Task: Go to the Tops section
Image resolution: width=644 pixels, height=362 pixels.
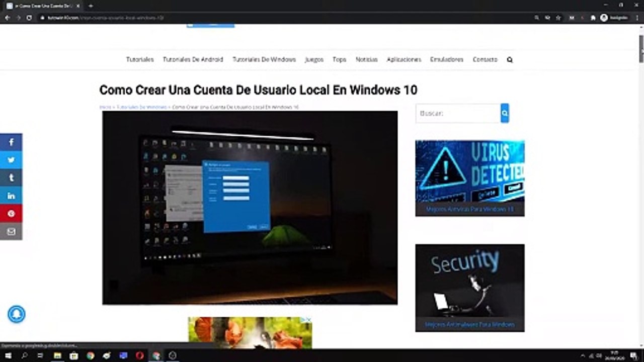Action: coord(339,59)
